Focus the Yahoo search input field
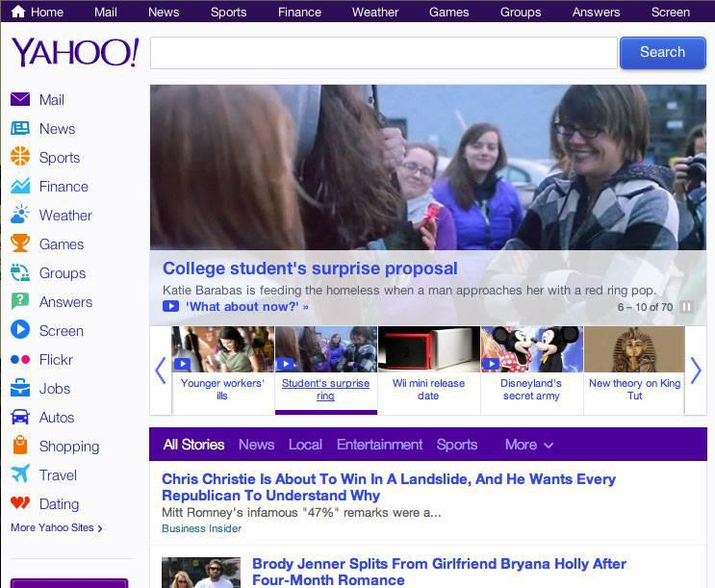This screenshot has height=588, width=715. click(x=384, y=53)
